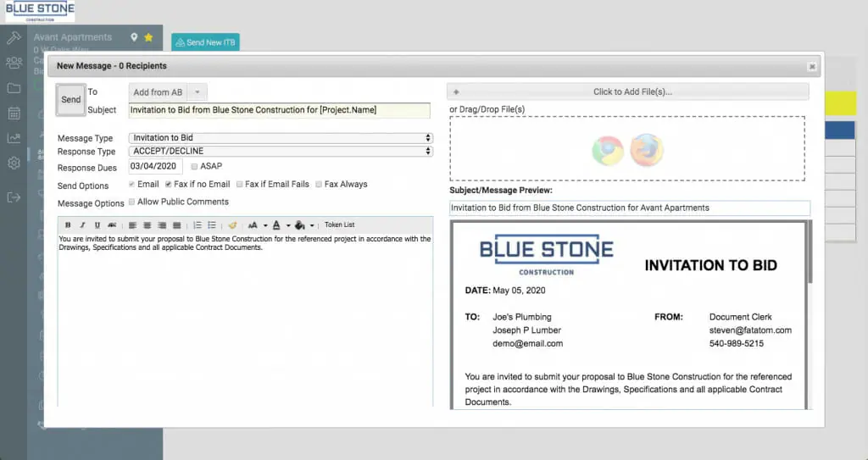Open the Response Type dropdown
868x460 pixels.
[x=281, y=151]
